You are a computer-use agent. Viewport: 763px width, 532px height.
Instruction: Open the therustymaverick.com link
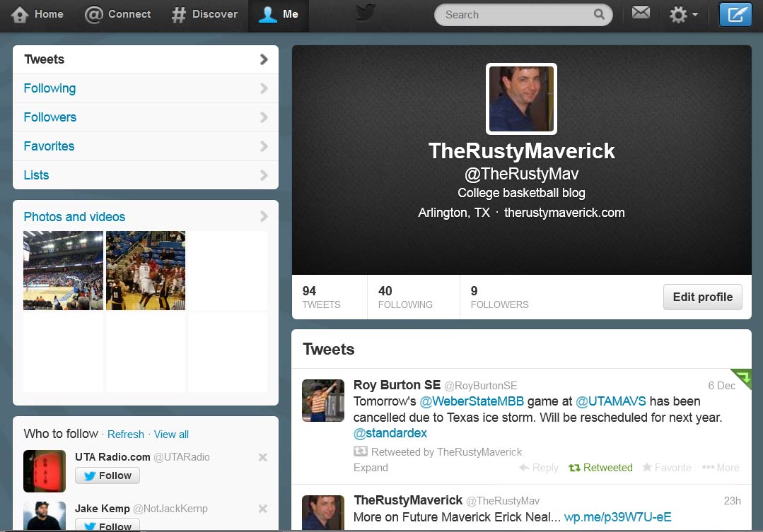pyautogui.click(x=564, y=213)
